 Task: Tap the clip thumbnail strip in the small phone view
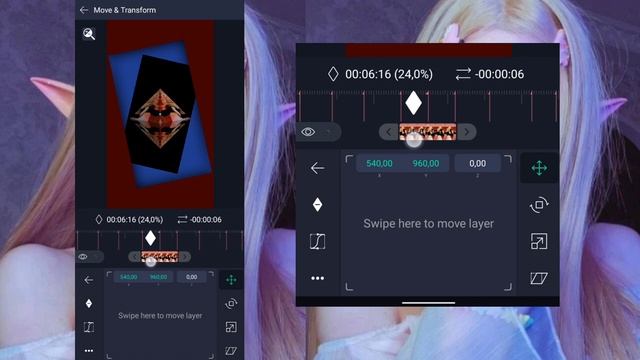(x=160, y=257)
